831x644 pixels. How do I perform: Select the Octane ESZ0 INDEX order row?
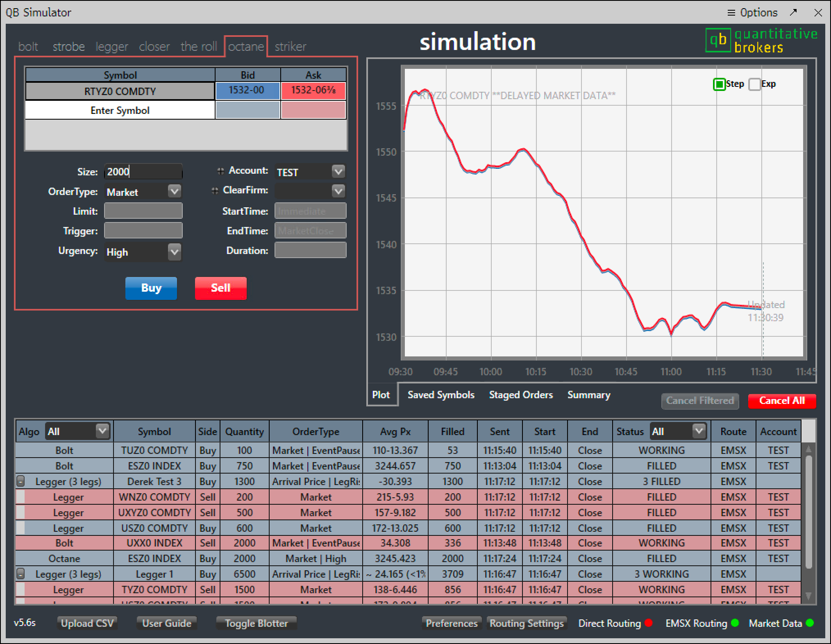(408, 558)
